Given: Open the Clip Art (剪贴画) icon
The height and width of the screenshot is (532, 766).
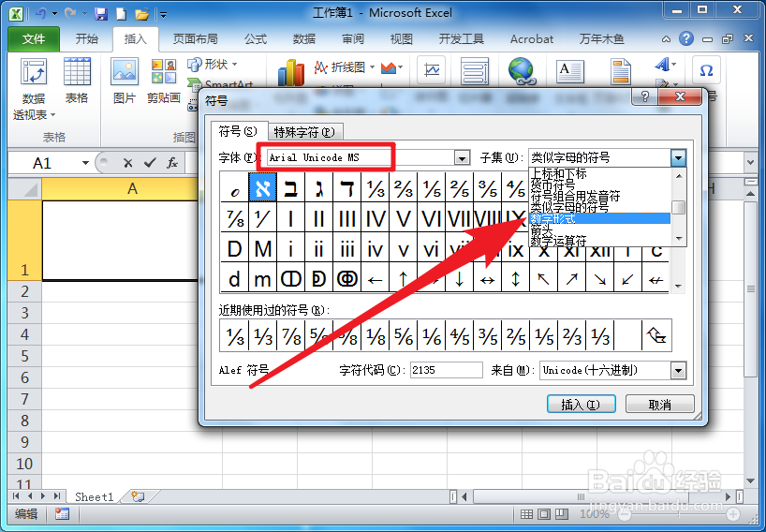Looking at the screenshot, I should click(x=164, y=73).
